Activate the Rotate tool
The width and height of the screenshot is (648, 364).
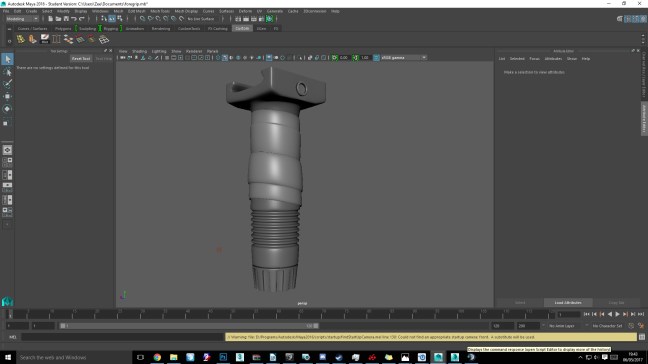pos(7,109)
